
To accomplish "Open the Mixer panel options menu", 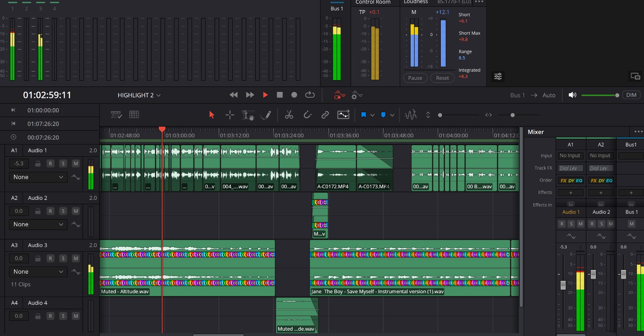I will [x=638, y=132].
